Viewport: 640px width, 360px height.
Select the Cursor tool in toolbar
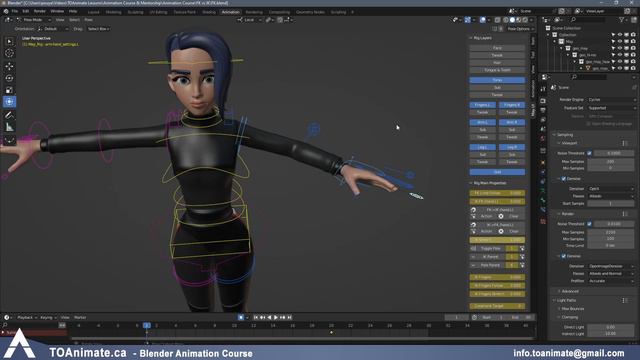click(9, 53)
